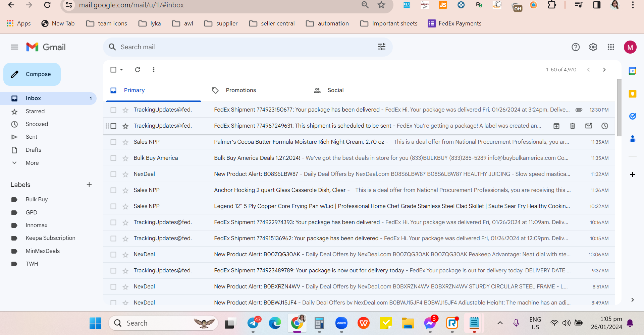
Task: Archive the hovered FedEx 774967249631 email
Action: click(x=556, y=126)
